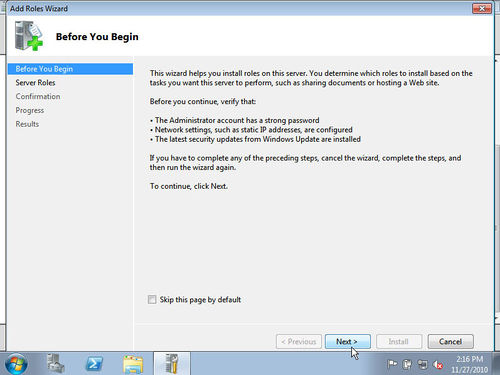Screen dimensions: 500x375
Task: Click the Before You Begin heading
Action: 97,37
